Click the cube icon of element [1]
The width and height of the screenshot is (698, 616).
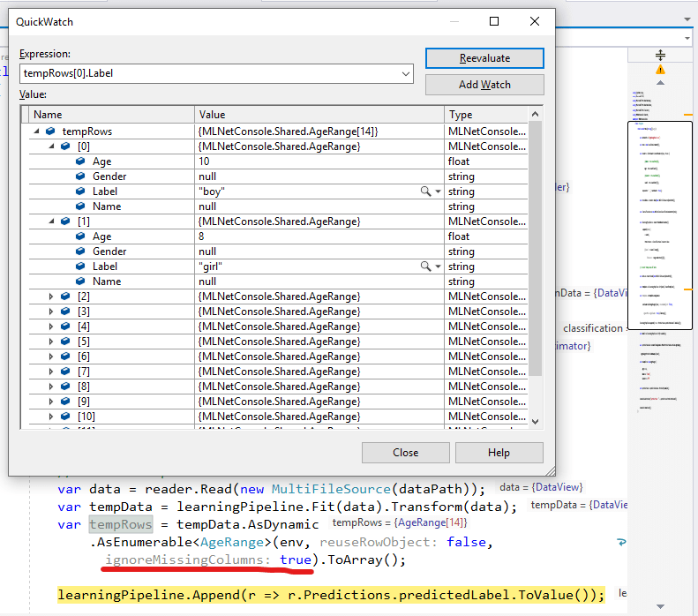point(65,222)
